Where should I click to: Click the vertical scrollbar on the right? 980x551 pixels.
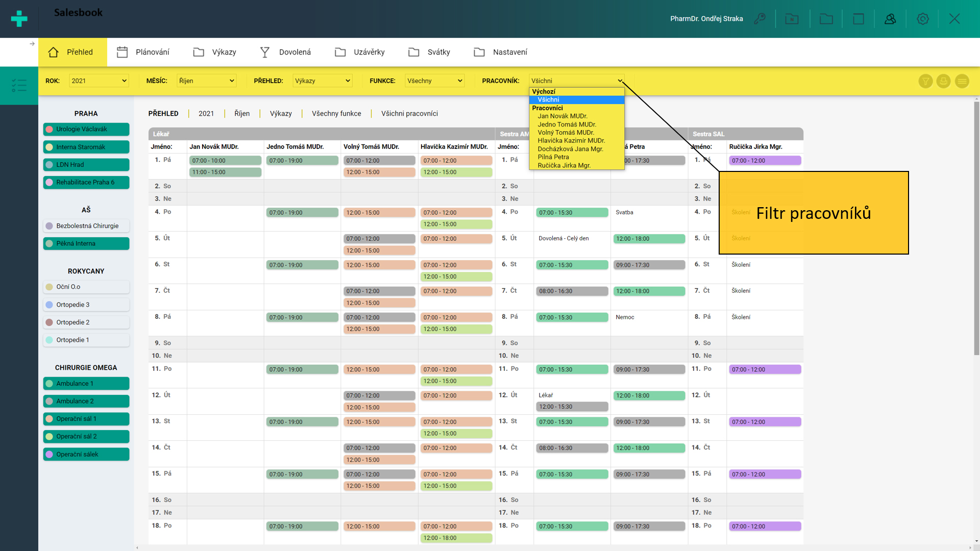pyautogui.click(x=976, y=227)
